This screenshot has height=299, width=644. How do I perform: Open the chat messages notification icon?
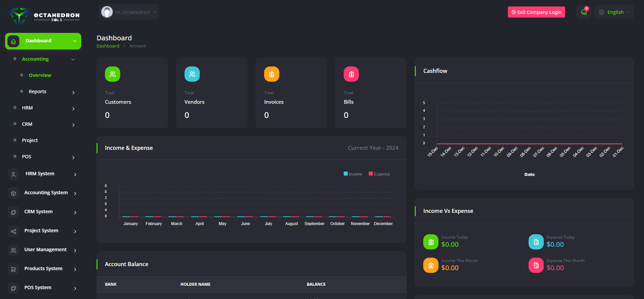click(x=584, y=12)
